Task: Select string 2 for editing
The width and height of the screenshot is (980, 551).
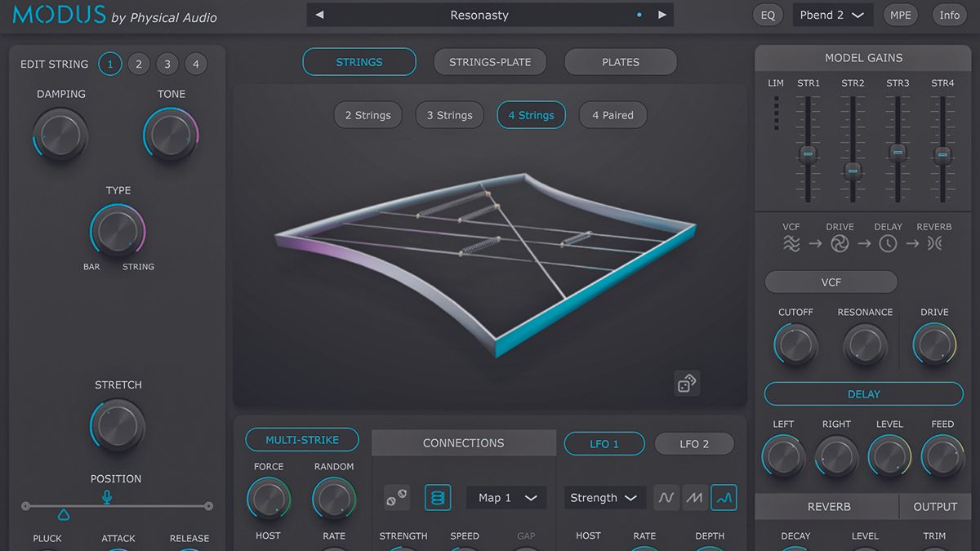Action: tap(138, 64)
